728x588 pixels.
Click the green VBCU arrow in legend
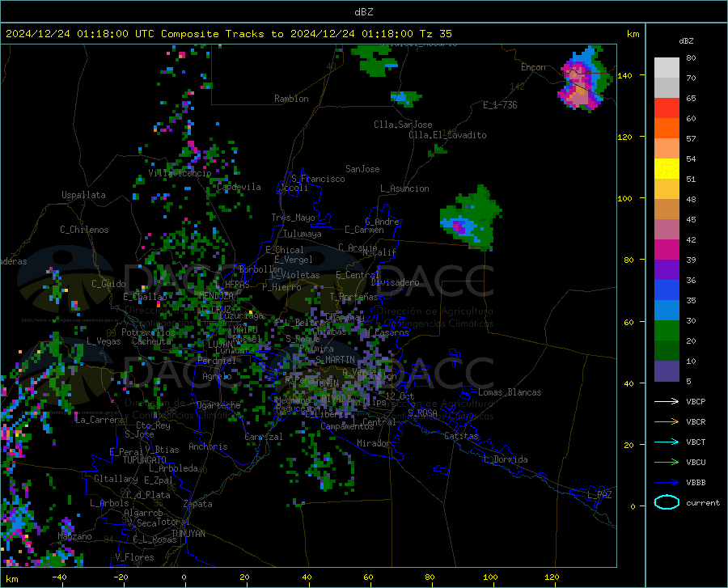click(x=667, y=463)
